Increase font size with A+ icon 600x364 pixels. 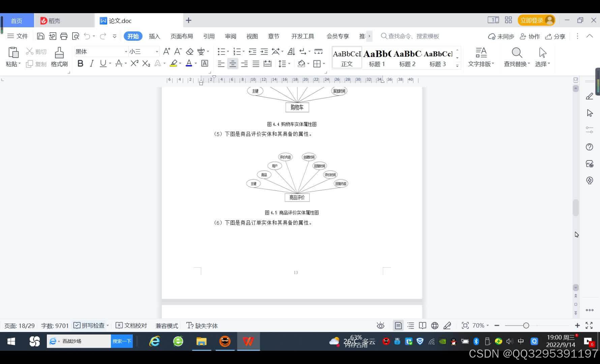click(167, 51)
